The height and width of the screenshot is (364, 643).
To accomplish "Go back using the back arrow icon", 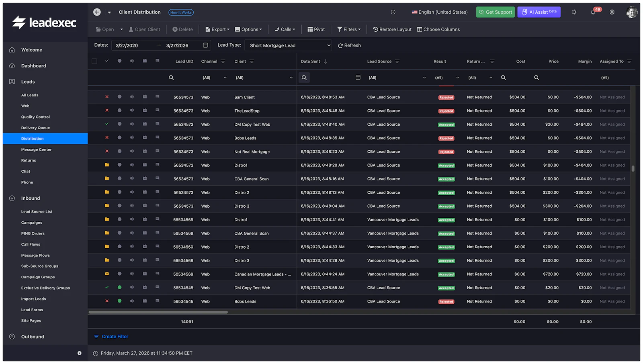I will click(97, 12).
